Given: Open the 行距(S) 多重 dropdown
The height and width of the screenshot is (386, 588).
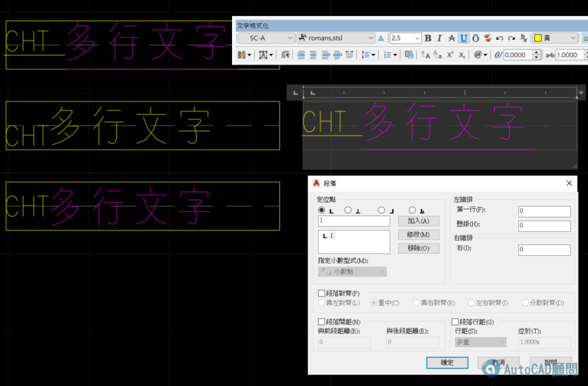Looking at the screenshot, I should click(481, 342).
